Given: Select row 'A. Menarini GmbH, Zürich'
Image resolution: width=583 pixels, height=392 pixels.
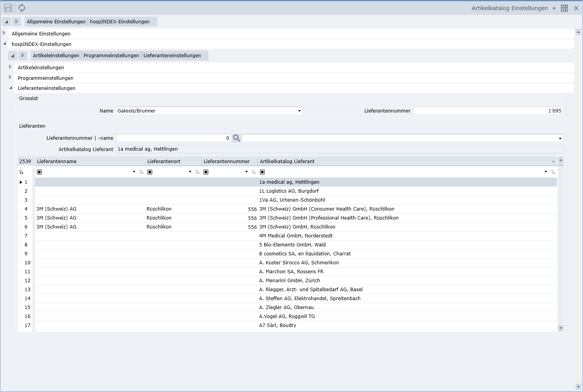Looking at the screenshot, I should coord(296,281).
